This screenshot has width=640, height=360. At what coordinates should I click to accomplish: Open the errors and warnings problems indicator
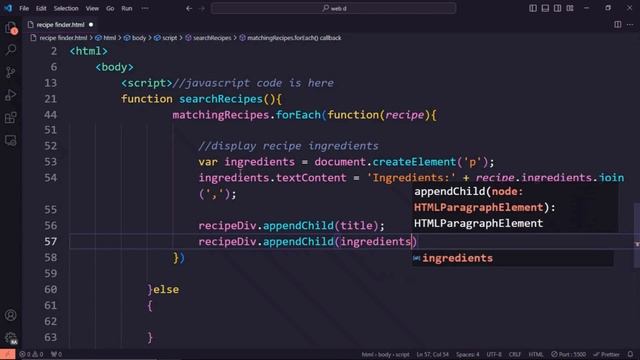click(31, 354)
